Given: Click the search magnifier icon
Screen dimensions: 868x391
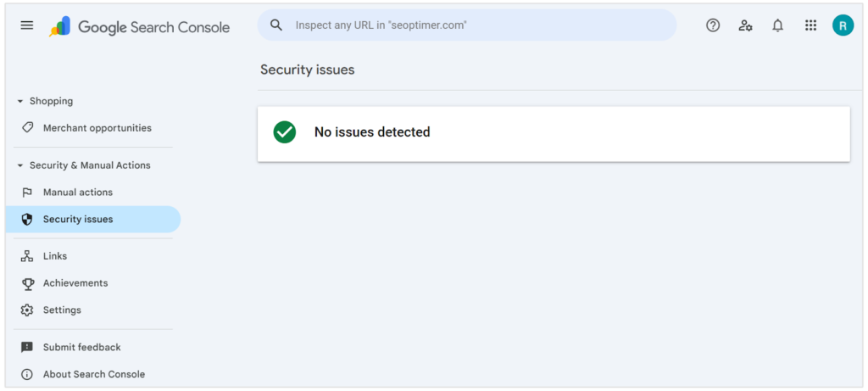Looking at the screenshot, I should pyautogui.click(x=276, y=25).
